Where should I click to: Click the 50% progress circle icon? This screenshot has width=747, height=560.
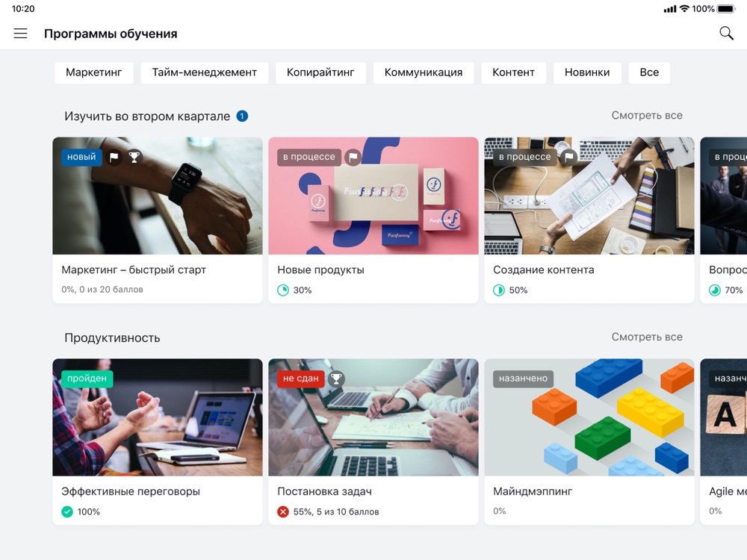499,290
